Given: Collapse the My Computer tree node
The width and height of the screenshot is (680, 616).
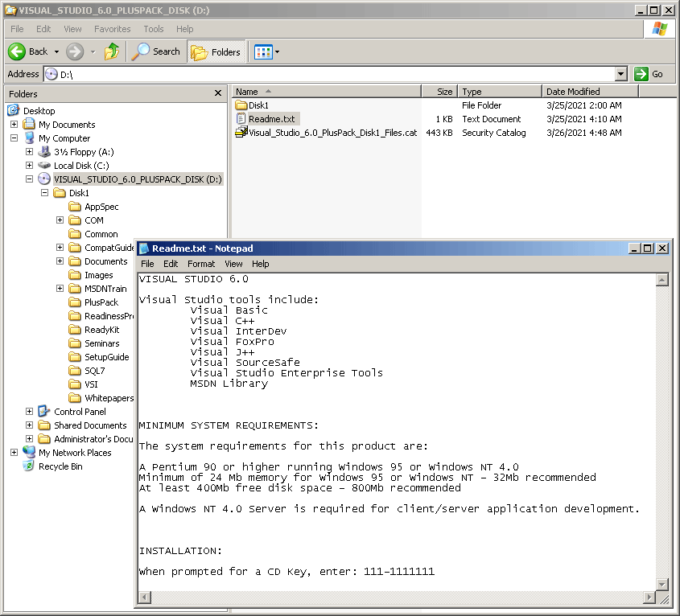Looking at the screenshot, I should pyautogui.click(x=14, y=138).
